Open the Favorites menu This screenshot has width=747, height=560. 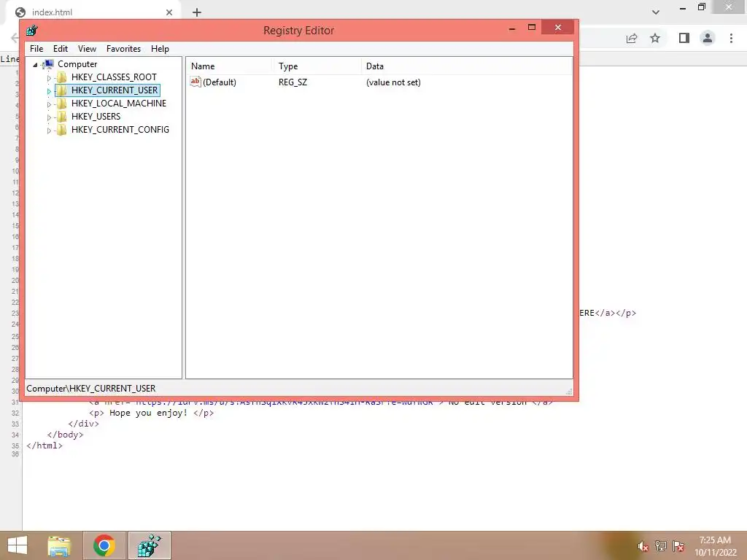(123, 49)
